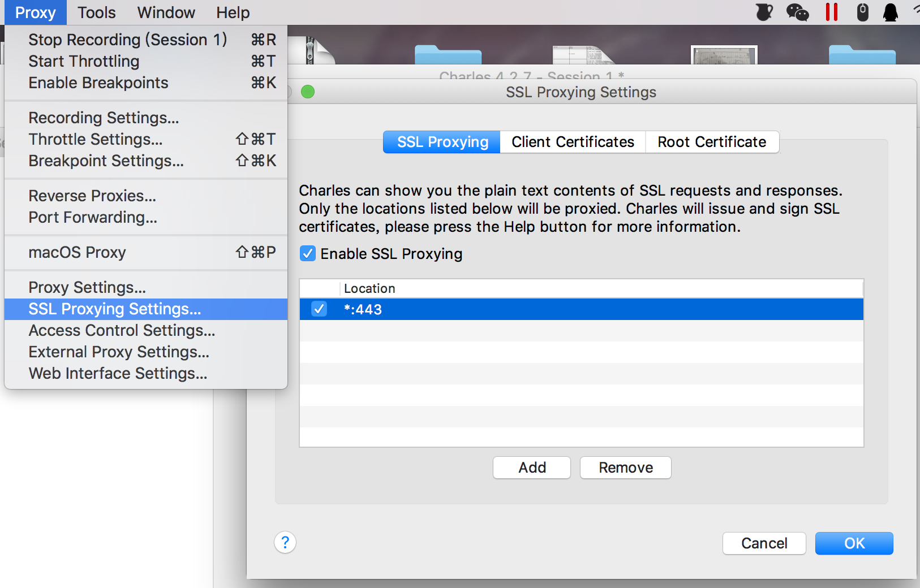Click the Charles pitcher menu bar icon
Image resolution: width=920 pixels, height=588 pixels.
(764, 12)
